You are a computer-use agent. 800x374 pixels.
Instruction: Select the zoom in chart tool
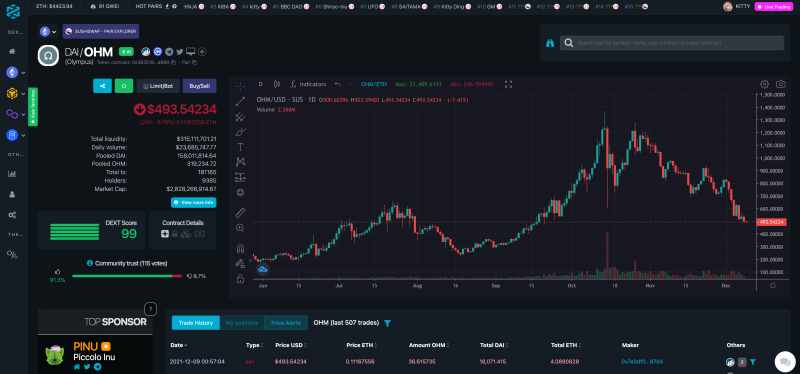(x=240, y=228)
